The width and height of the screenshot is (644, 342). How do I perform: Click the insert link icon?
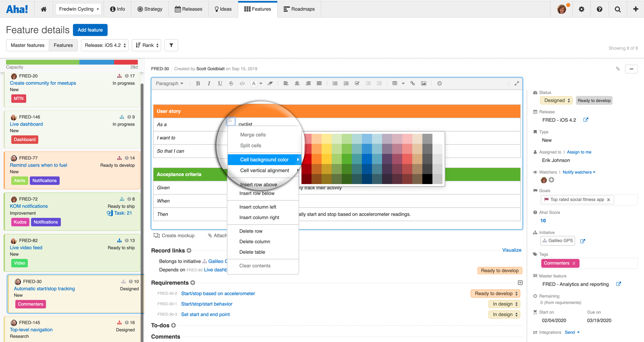[x=412, y=83]
